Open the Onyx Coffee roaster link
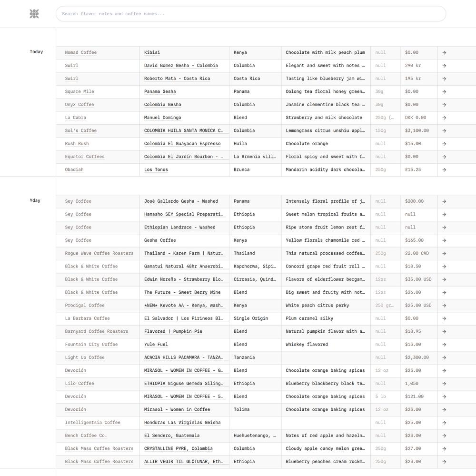 coord(79,105)
